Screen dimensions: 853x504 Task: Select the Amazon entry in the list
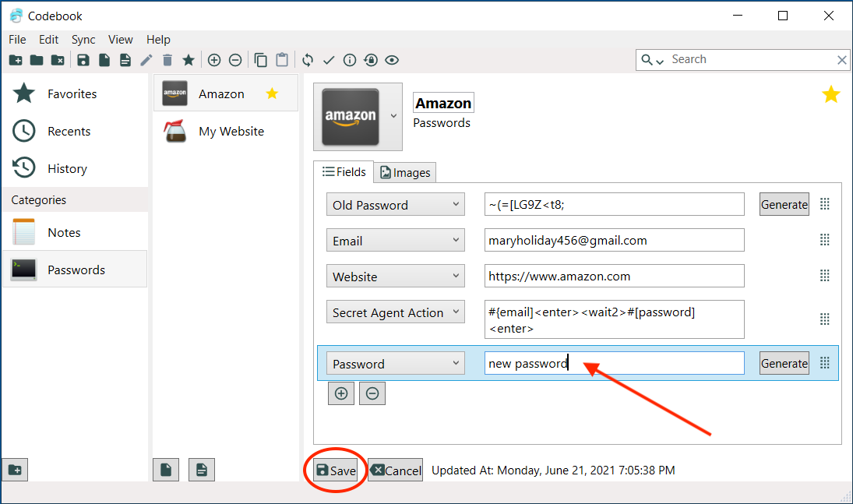tap(226, 93)
